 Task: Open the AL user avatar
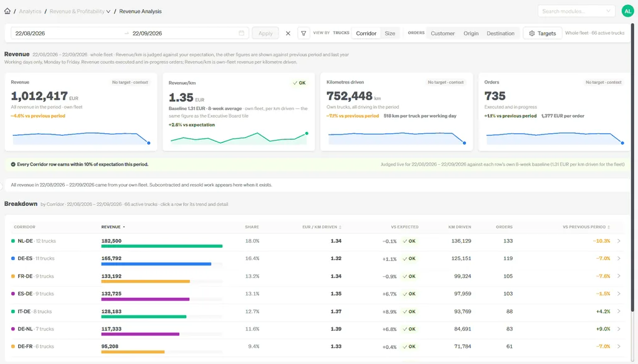coord(628,11)
